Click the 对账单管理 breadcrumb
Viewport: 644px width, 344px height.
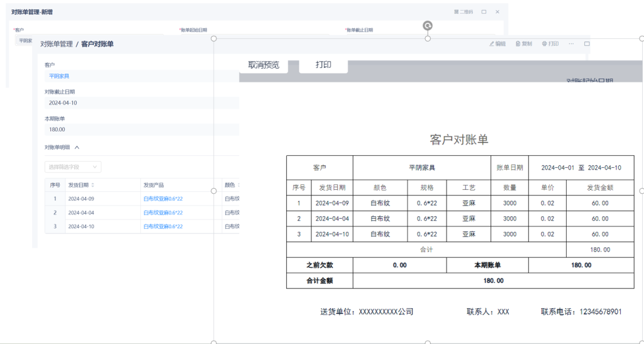point(57,44)
